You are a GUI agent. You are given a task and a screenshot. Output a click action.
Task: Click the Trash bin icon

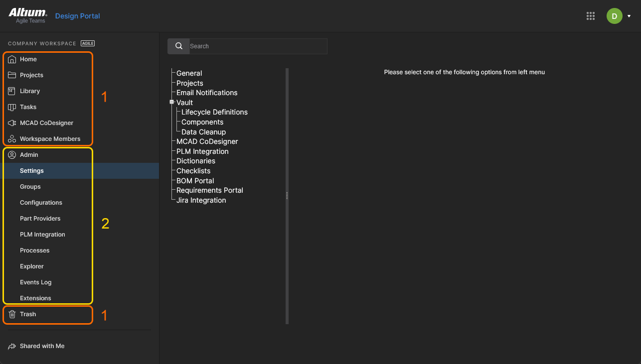click(x=12, y=314)
